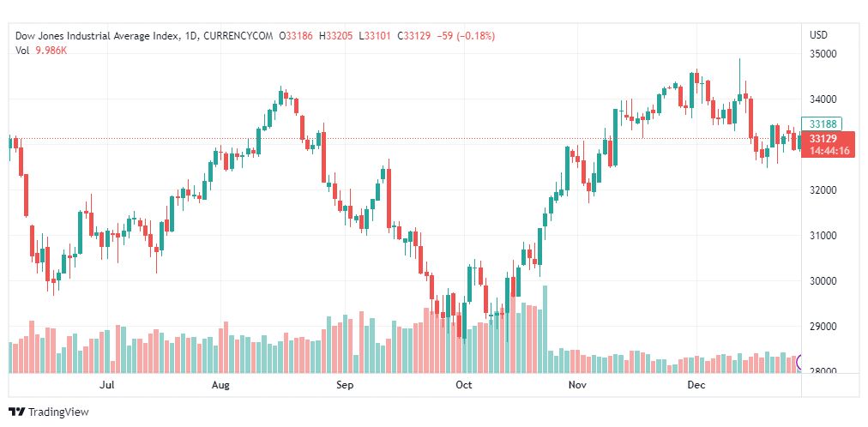Click the O33186 open price value
The width and height of the screenshot is (868, 427).
click(x=298, y=36)
